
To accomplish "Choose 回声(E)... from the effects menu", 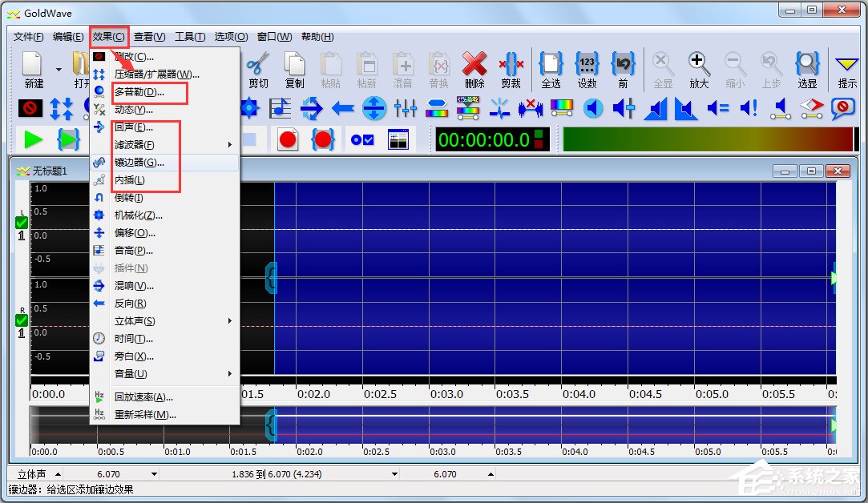I will [165, 127].
